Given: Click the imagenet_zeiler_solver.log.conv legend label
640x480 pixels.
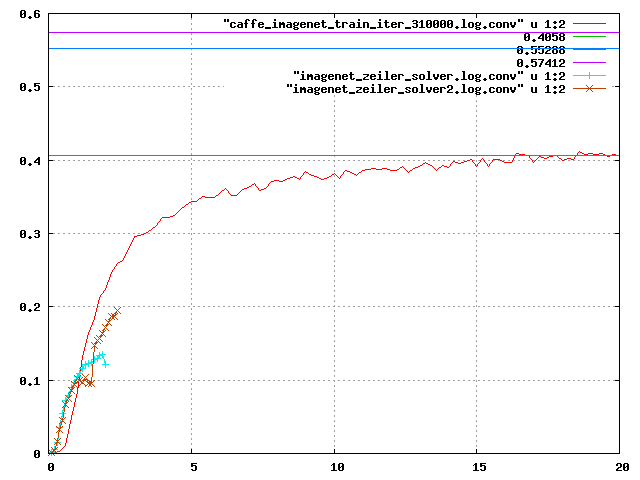Looking at the screenshot, I should 429,76.
